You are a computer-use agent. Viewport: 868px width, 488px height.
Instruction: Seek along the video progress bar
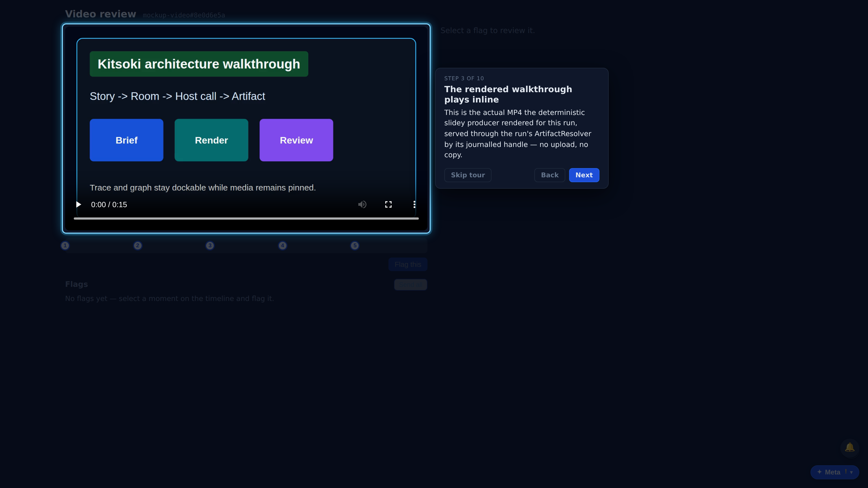coord(246,219)
